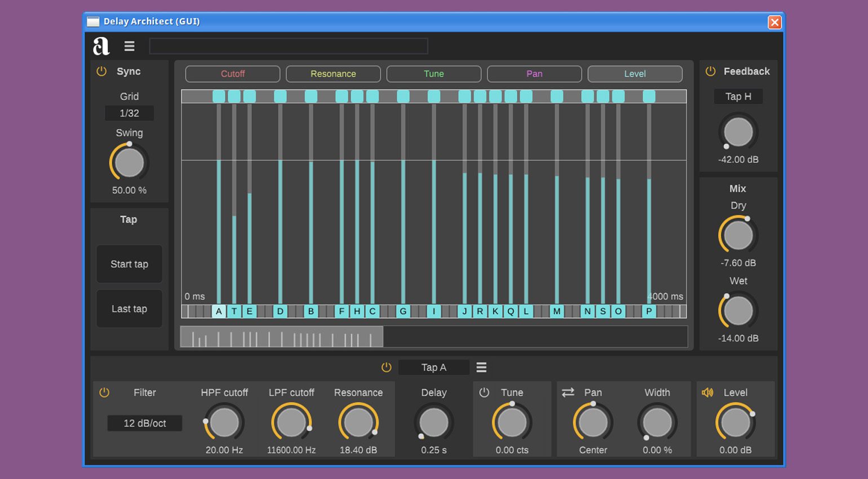Select tap marker D
This screenshot has width=868, height=479.
tap(280, 311)
